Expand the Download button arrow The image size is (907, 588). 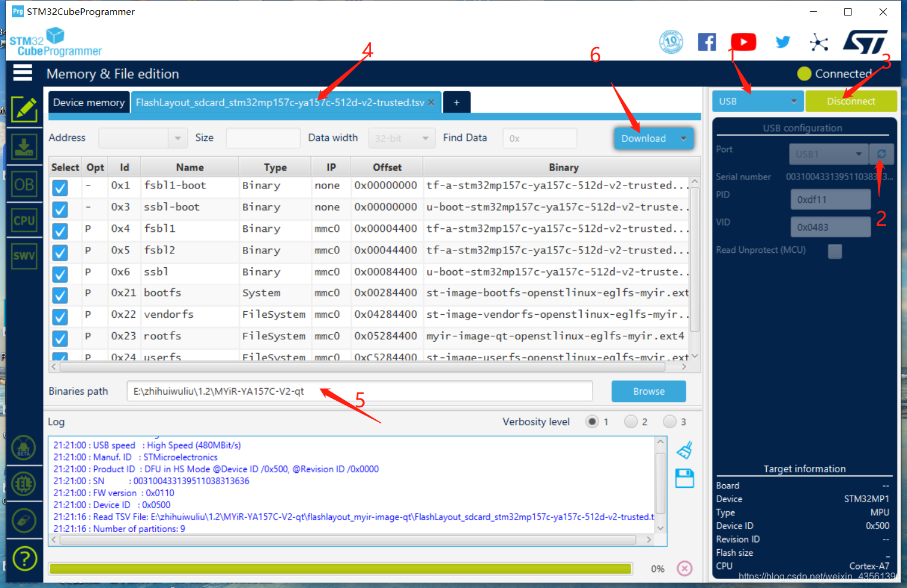(684, 138)
